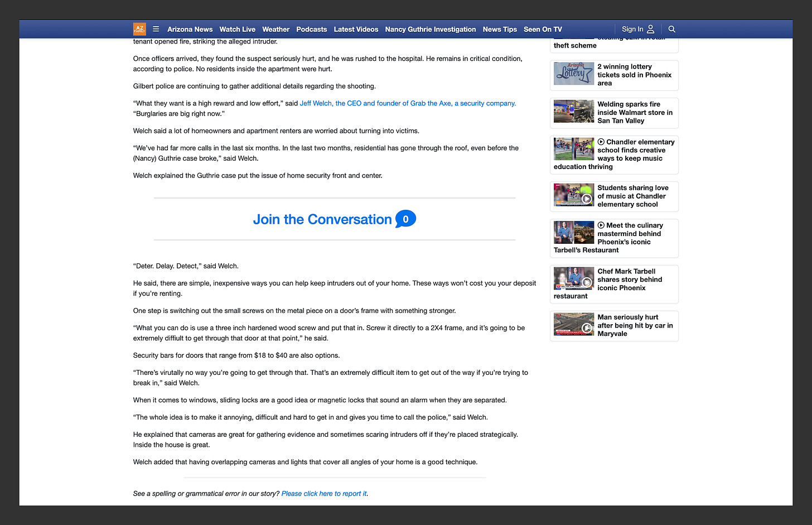Click paragraph "Gilbert police are continuing to gather"
The height and width of the screenshot is (525, 812).
[254, 86]
